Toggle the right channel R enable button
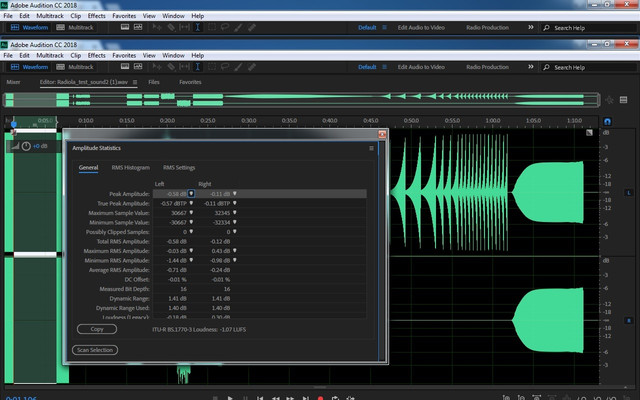Viewport: 640px width, 400px height. (629, 320)
